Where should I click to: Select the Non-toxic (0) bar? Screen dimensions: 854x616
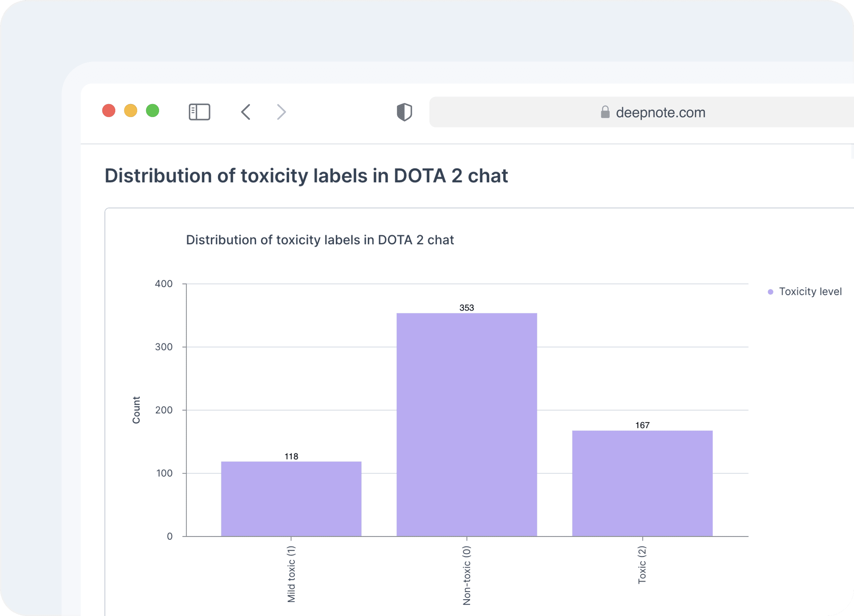click(467, 424)
